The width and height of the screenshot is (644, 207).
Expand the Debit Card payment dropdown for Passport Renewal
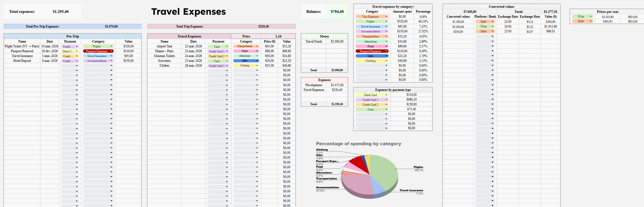70,51
